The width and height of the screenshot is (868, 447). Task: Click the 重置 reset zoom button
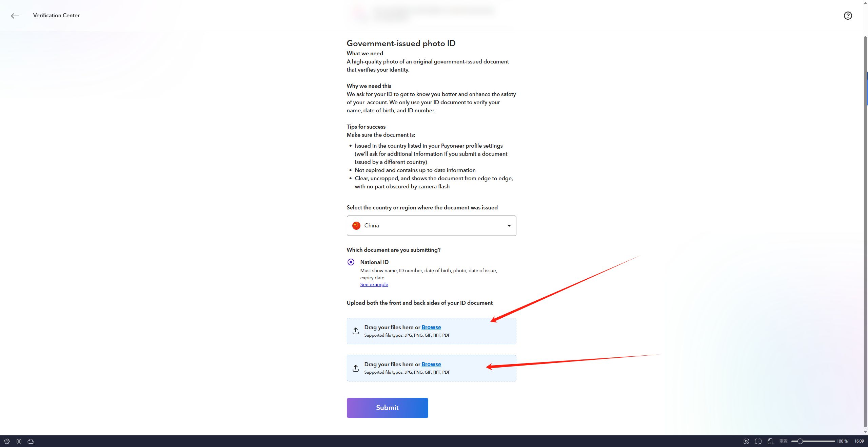pos(783,441)
